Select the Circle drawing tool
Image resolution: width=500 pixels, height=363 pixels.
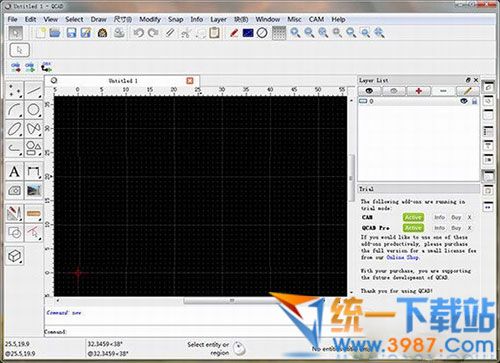tap(34, 109)
